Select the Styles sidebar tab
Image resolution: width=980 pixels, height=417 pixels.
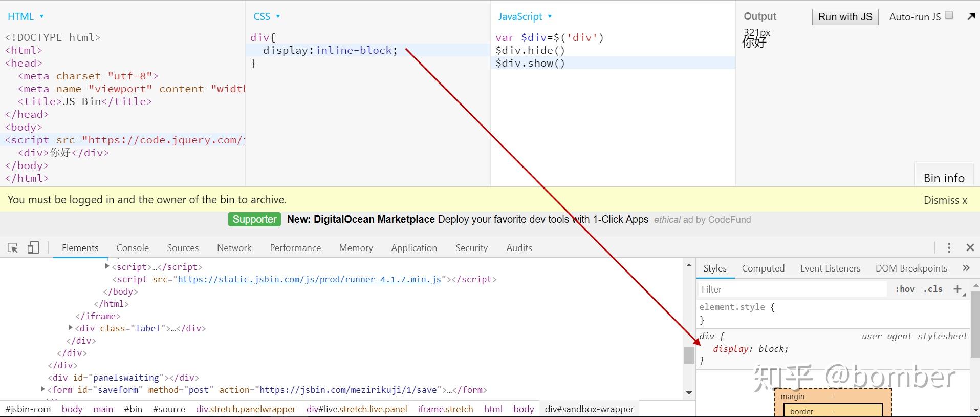coord(715,268)
